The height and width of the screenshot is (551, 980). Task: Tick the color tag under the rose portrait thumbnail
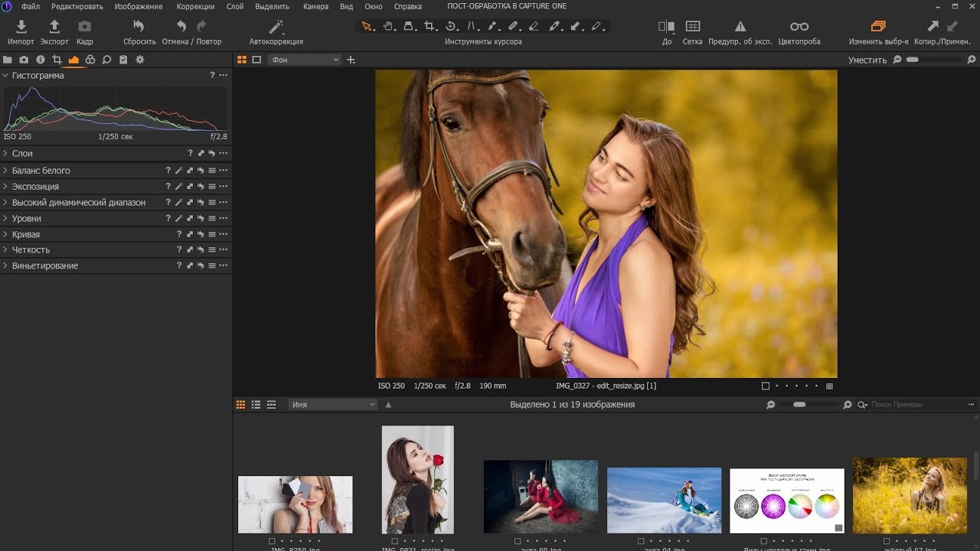point(395,541)
